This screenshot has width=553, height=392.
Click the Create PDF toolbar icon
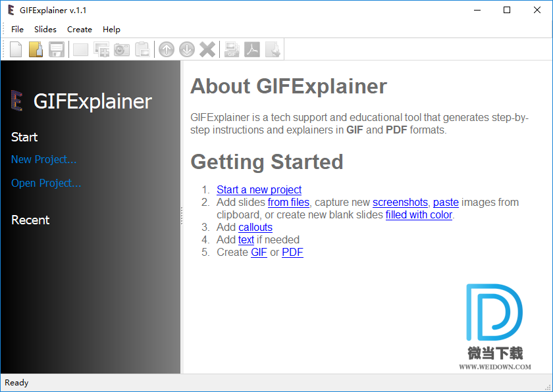(252, 49)
